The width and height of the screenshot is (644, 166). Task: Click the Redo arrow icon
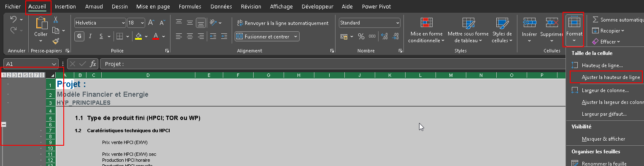(14, 30)
